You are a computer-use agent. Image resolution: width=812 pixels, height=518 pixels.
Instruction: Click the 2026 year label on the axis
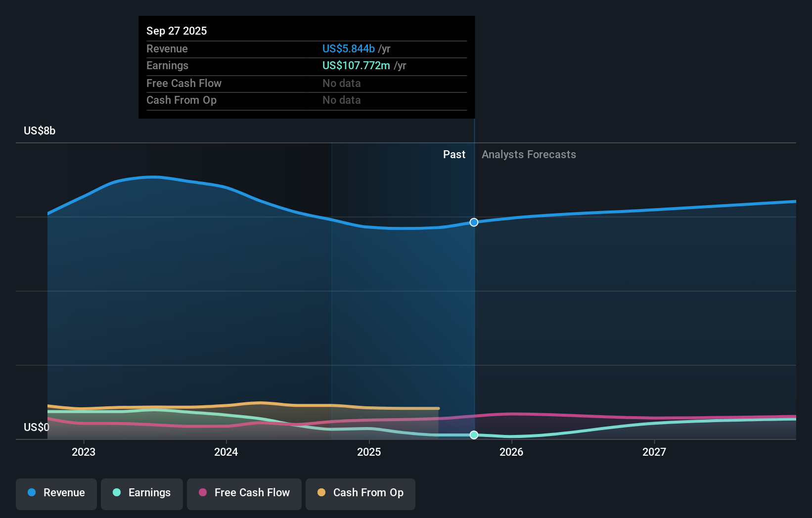(x=512, y=451)
